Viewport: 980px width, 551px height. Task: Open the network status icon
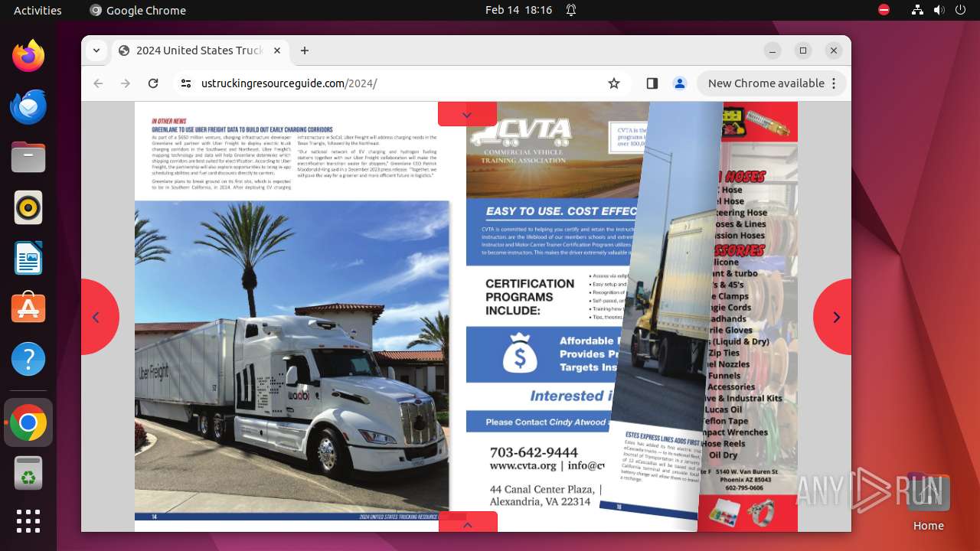pyautogui.click(x=918, y=10)
